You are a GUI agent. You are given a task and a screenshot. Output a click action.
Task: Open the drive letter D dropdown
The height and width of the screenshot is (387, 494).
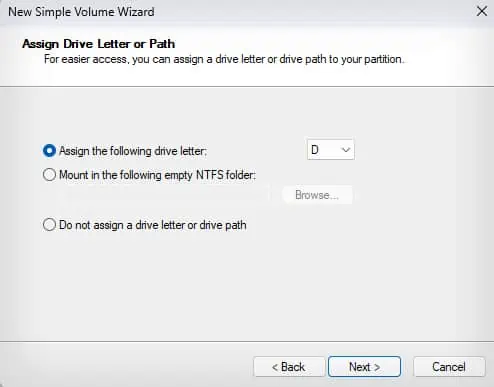point(330,150)
